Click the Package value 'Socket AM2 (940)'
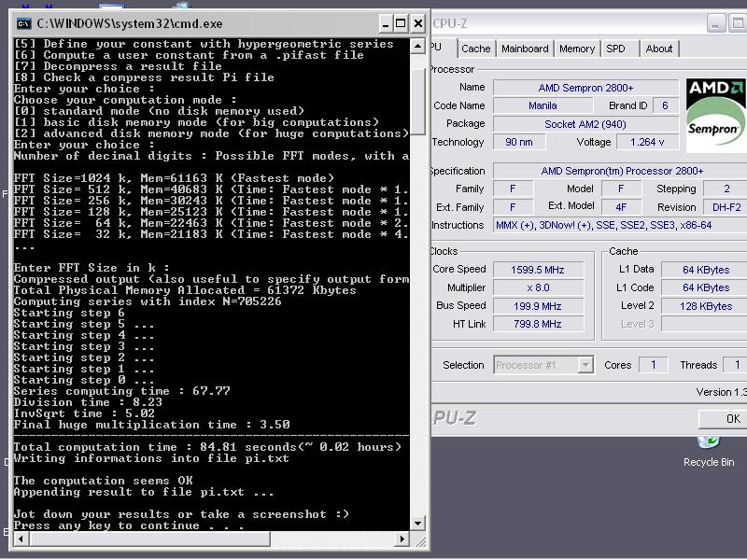Viewport: 747px width, 560px height. click(586, 124)
